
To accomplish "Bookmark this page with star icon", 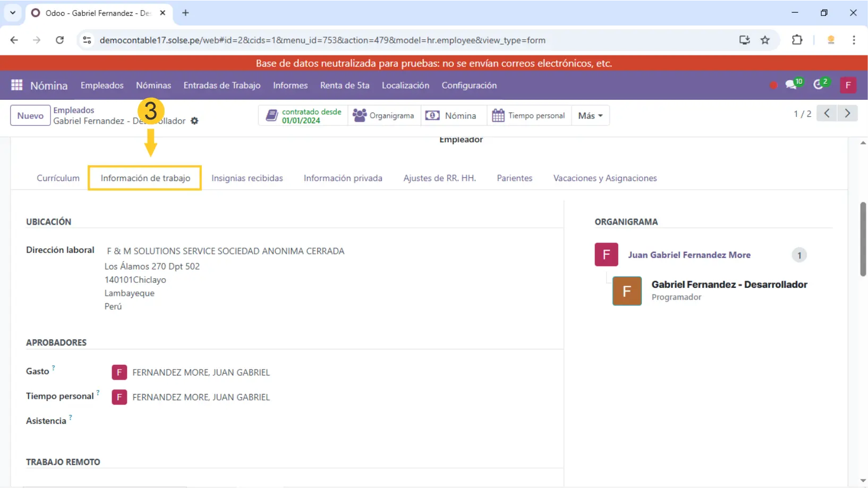I will click(765, 40).
